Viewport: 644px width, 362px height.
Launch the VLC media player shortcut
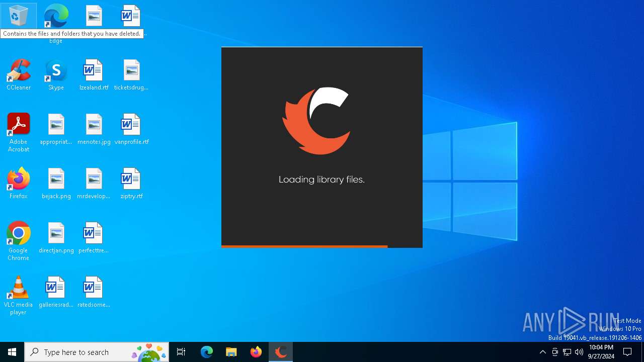pos(19,296)
